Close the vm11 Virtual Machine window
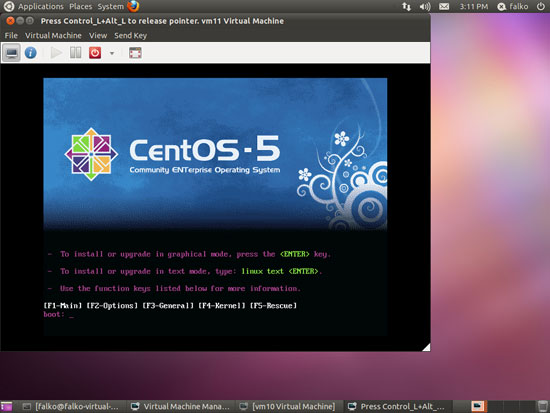This screenshot has width=550, height=413. (x=11, y=21)
